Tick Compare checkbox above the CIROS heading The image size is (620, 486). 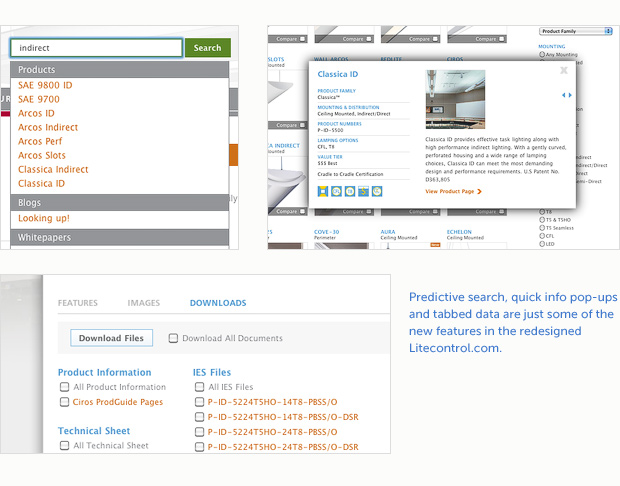tap(501, 39)
